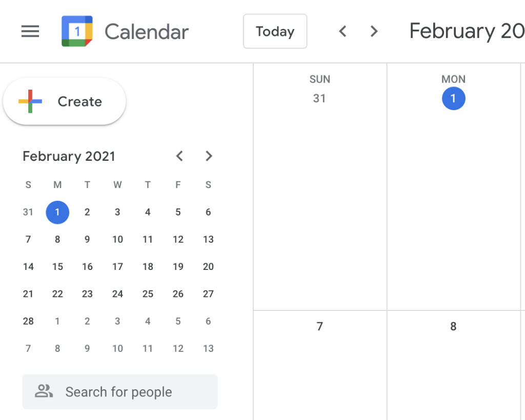Show next month in the mini calendar
The height and width of the screenshot is (420, 525).
[x=209, y=156]
